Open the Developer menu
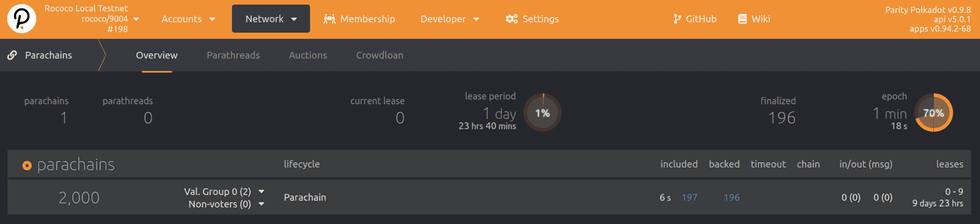The height and width of the screenshot is (224, 980). point(450,19)
